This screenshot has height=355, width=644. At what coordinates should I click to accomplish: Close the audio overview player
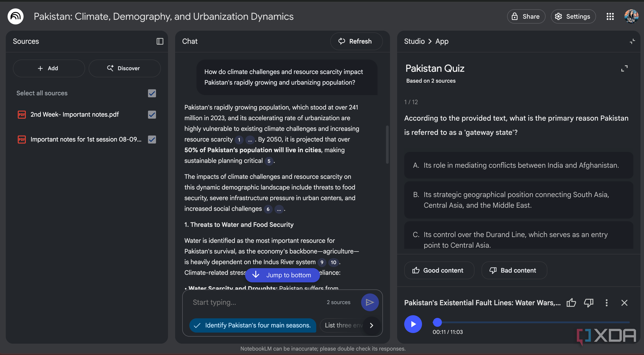[x=624, y=303]
